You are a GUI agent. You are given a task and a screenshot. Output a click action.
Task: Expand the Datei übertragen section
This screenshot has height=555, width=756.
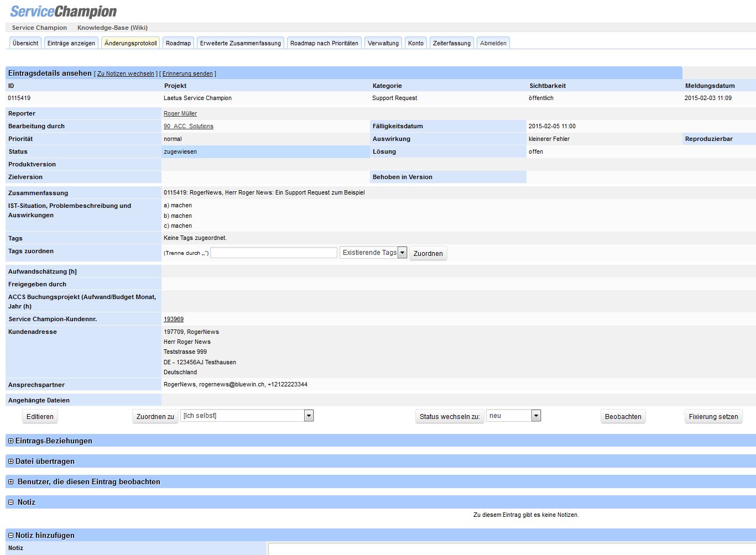pos(11,462)
